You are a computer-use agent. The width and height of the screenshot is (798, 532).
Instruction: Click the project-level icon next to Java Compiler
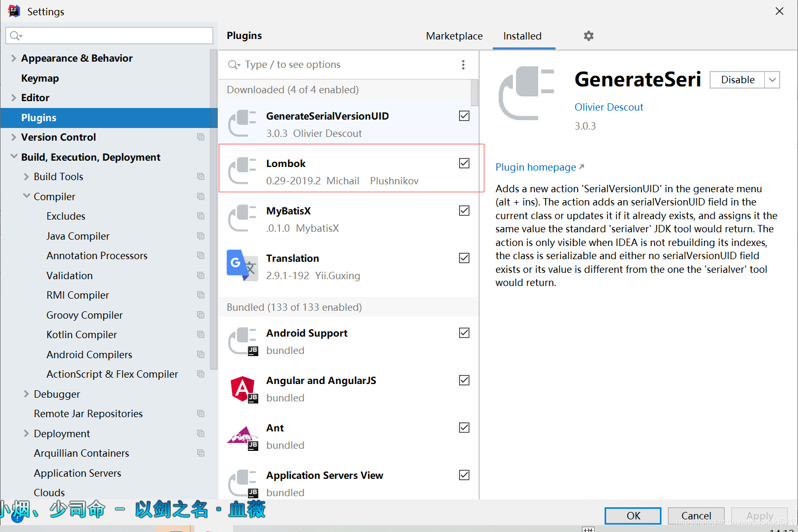pos(201,236)
